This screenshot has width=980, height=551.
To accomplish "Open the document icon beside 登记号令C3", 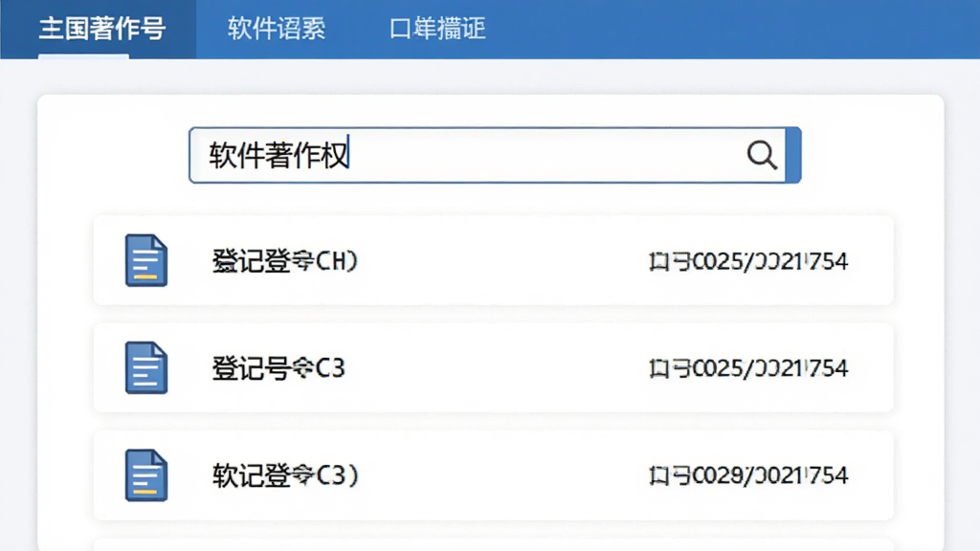I will [146, 368].
